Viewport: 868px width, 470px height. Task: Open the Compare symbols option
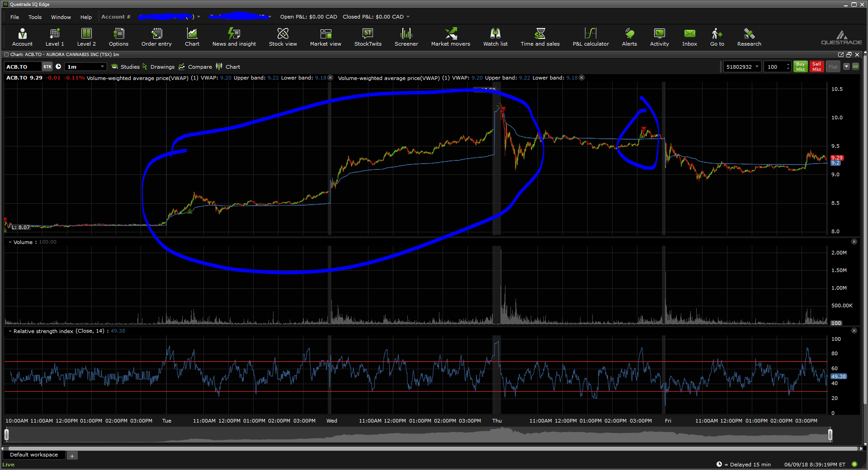coord(195,67)
